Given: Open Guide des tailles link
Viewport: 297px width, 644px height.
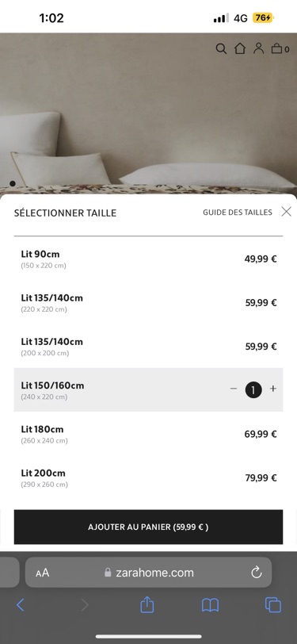Looking at the screenshot, I should [238, 213].
